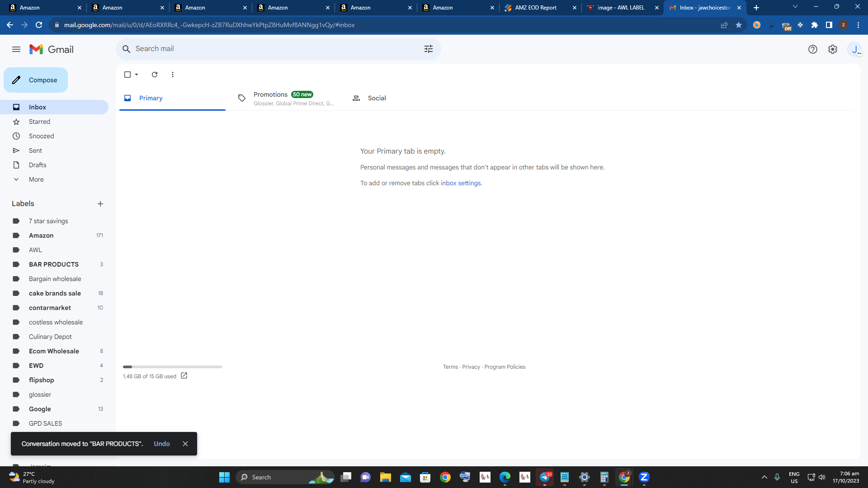Open File Explorer from taskbar
This screenshot has width=868, height=488.
(x=385, y=477)
